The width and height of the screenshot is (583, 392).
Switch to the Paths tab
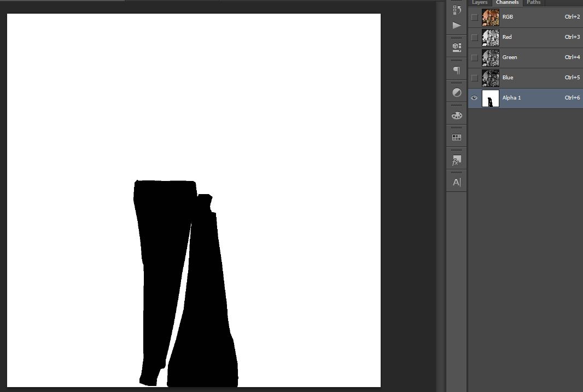(533, 3)
